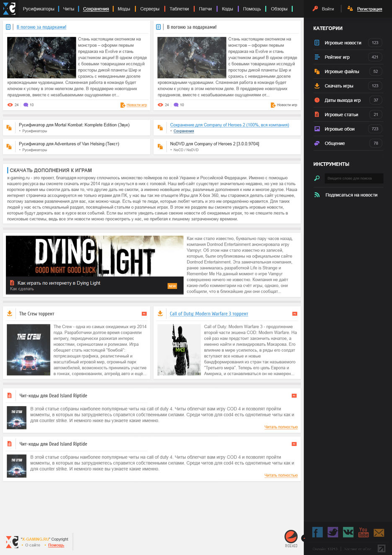The width and height of the screenshot is (392, 555).
Task: Click the download icon beside Call of Duty торрент
Action: pos(160,314)
